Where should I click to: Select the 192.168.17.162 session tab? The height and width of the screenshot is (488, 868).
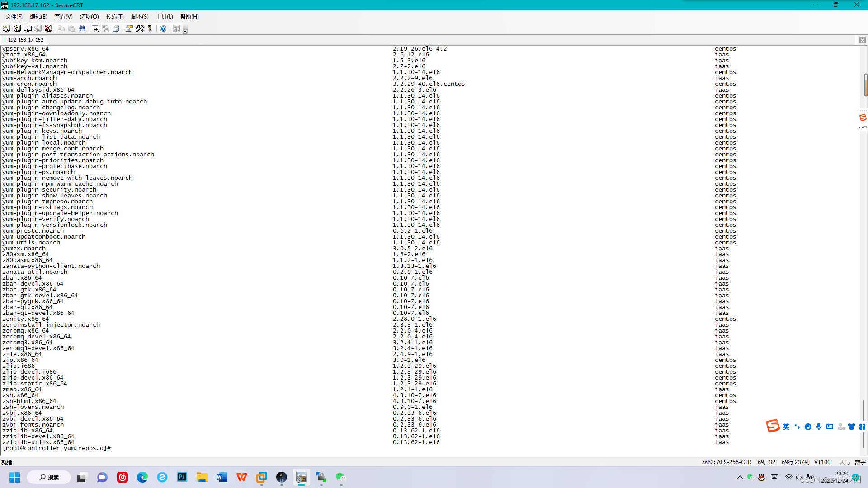coord(25,40)
